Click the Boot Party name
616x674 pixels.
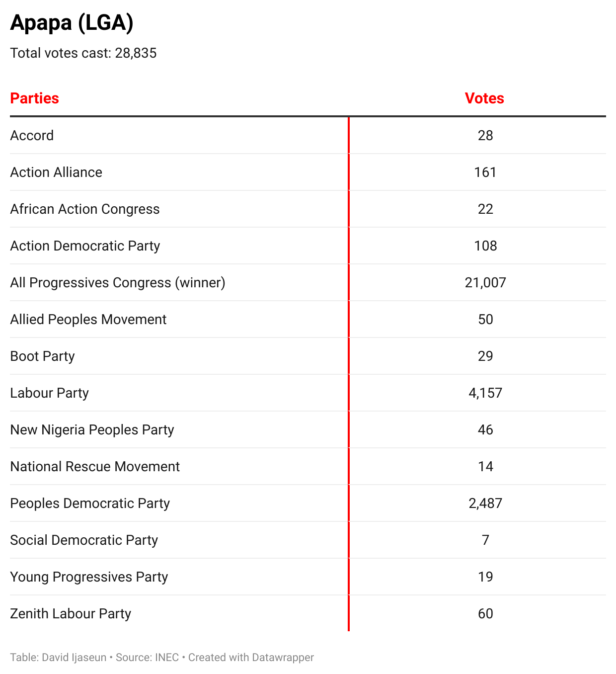[42, 356]
